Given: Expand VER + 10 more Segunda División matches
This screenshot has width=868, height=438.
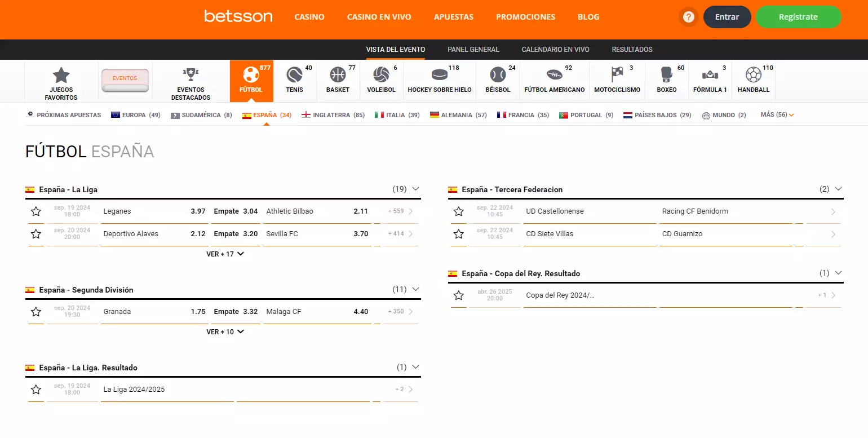Looking at the screenshot, I should pyautogui.click(x=225, y=332).
